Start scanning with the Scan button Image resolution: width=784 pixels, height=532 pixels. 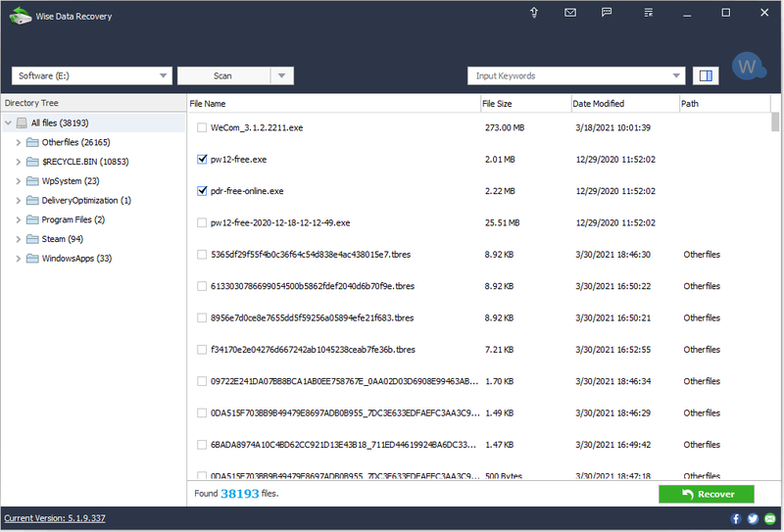[x=223, y=76]
